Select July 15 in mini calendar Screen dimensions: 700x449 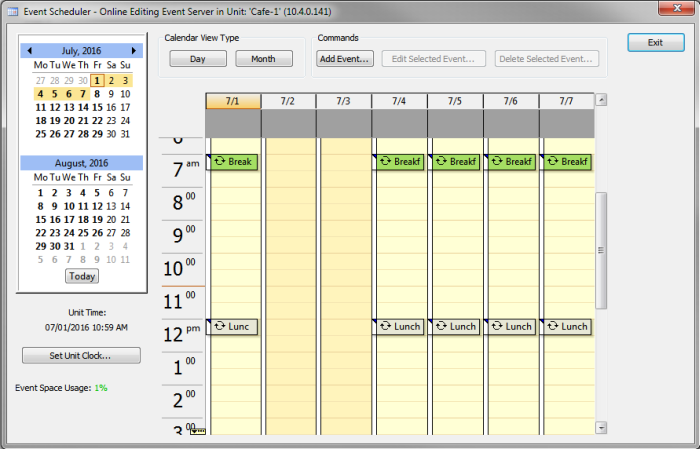97,107
